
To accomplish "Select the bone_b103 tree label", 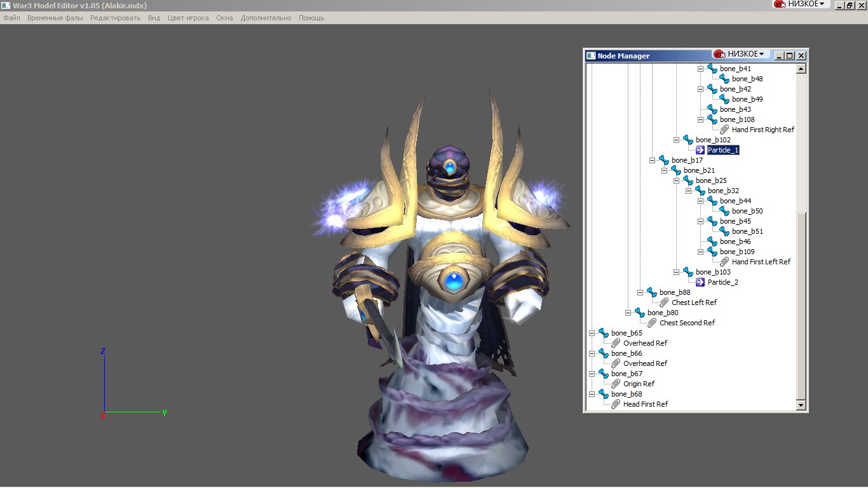I will (x=713, y=272).
